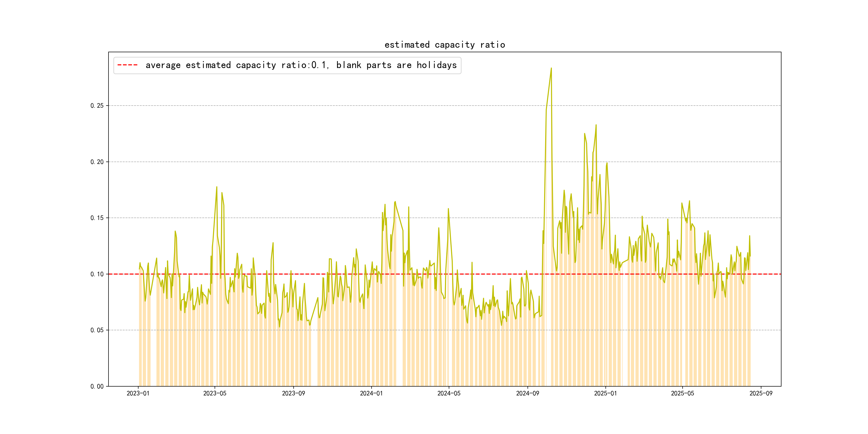Click the 2023-05 x-axis label

click(x=215, y=393)
